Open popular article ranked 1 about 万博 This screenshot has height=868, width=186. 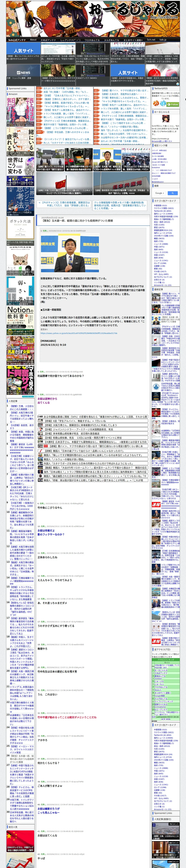click(21, 408)
